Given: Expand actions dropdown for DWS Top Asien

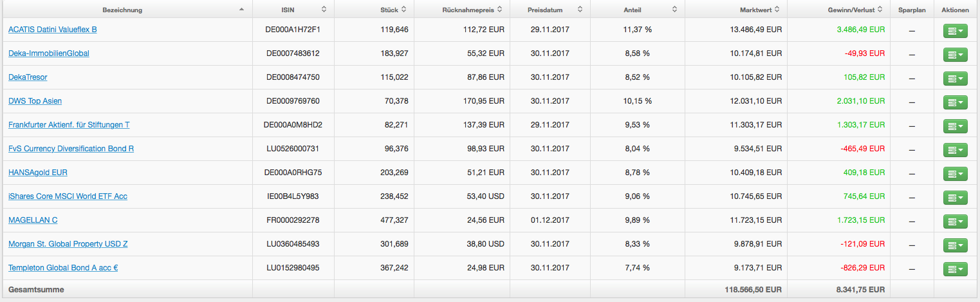Looking at the screenshot, I should 955,102.
